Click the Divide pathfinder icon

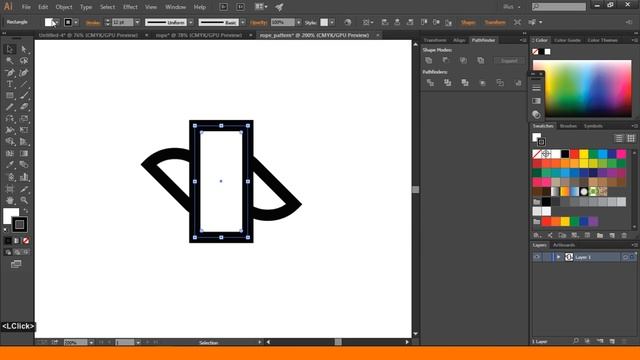[430, 83]
